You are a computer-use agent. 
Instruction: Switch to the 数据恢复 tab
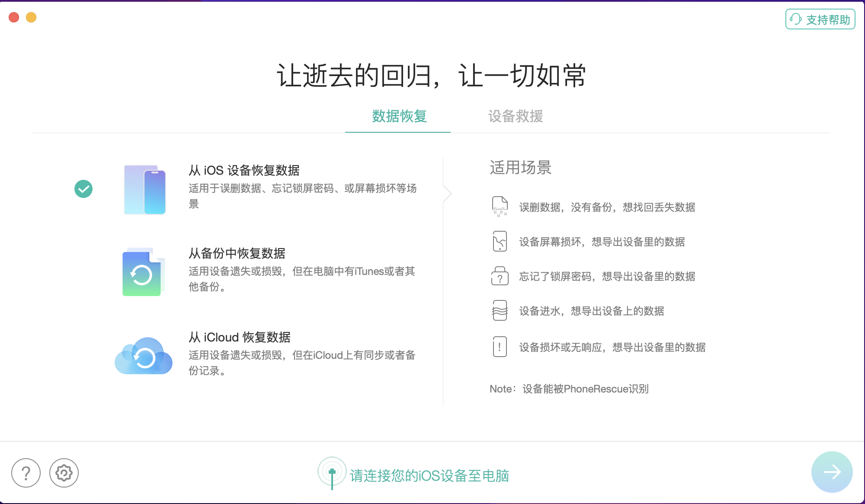click(x=399, y=116)
